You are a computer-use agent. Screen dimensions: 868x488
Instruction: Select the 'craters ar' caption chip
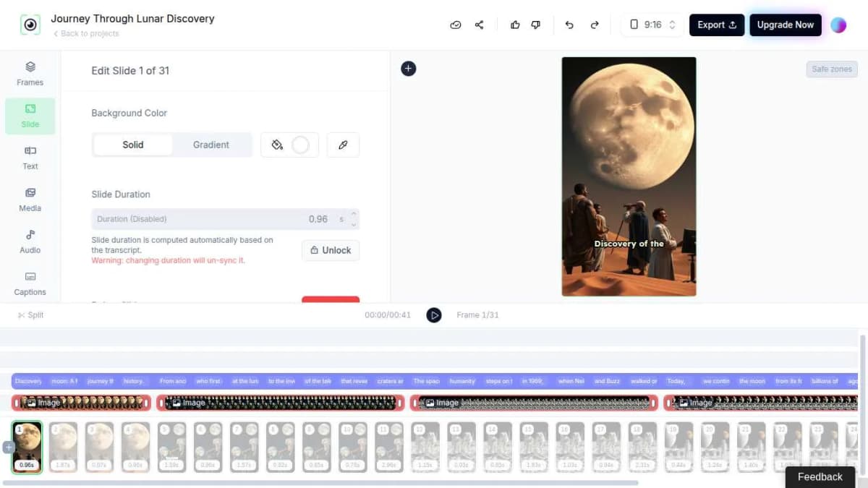coord(391,381)
